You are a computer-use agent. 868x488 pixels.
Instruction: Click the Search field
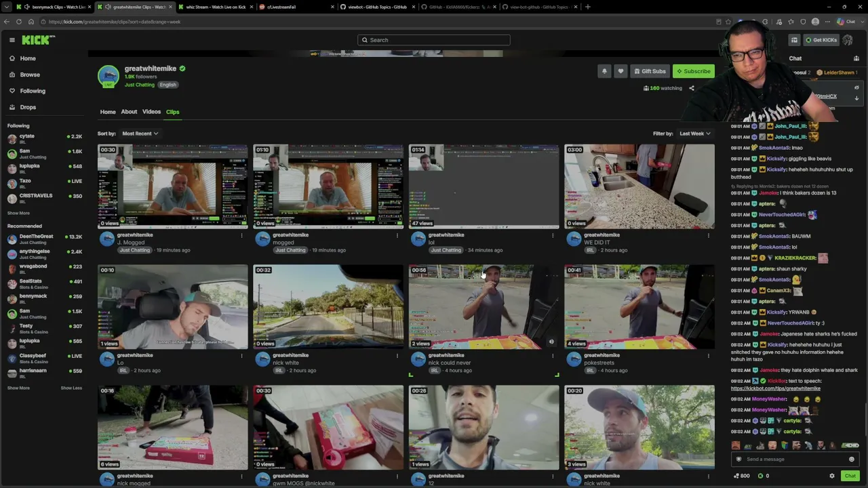[x=434, y=40]
